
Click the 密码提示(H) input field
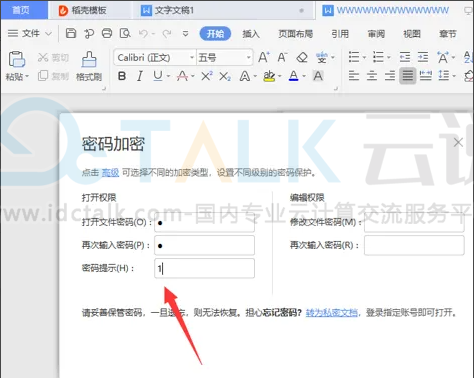coord(204,268)
